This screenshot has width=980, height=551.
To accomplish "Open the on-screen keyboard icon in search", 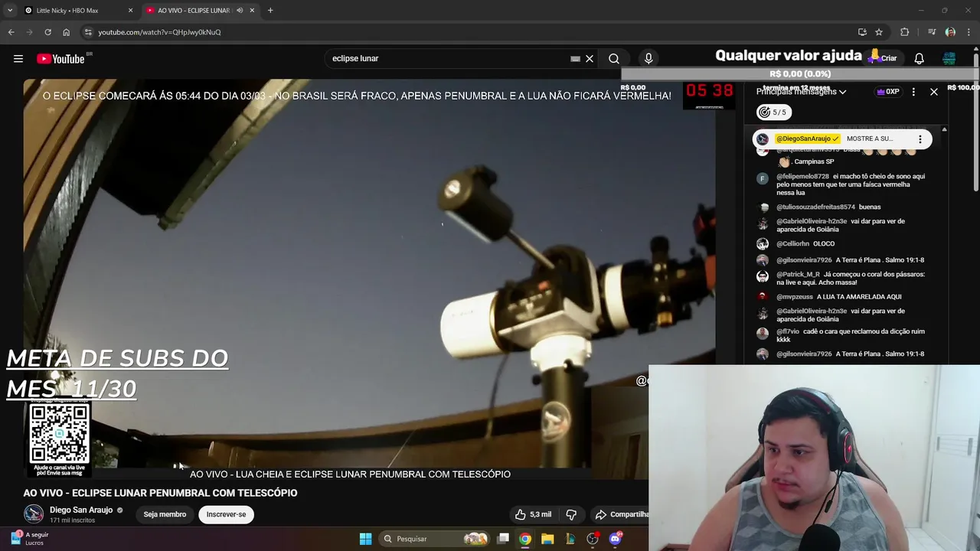I will tap(575, 58).
